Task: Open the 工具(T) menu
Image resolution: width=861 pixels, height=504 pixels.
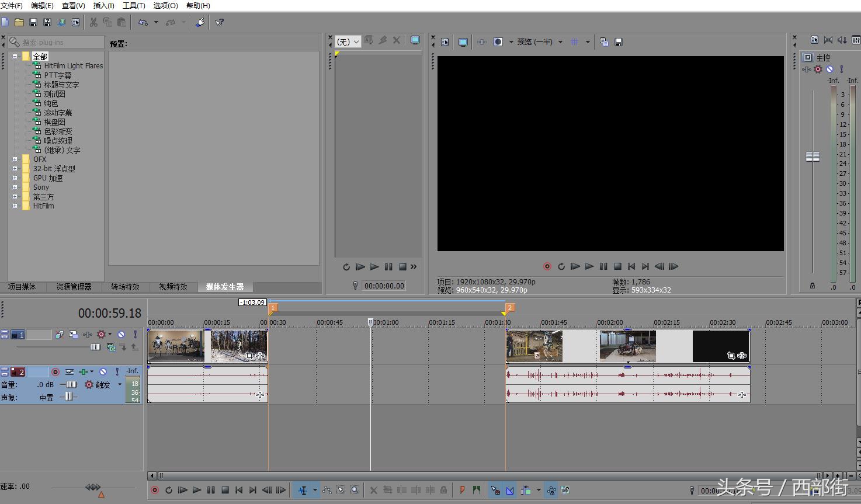Action: tap(133, 5)
